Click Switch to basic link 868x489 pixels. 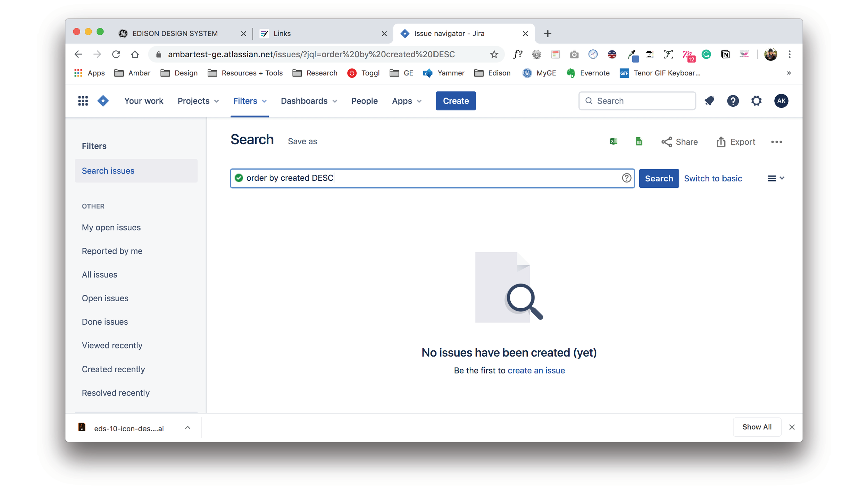(713, 178)
